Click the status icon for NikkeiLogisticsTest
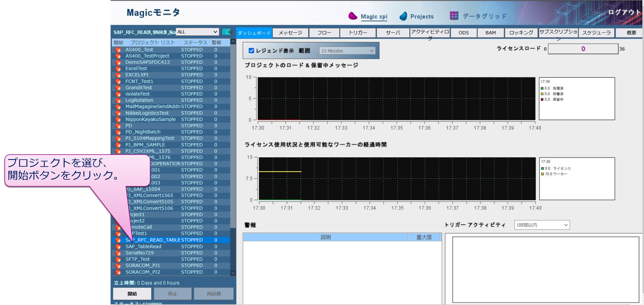644x305 pixels. click(x=118, y=113)
